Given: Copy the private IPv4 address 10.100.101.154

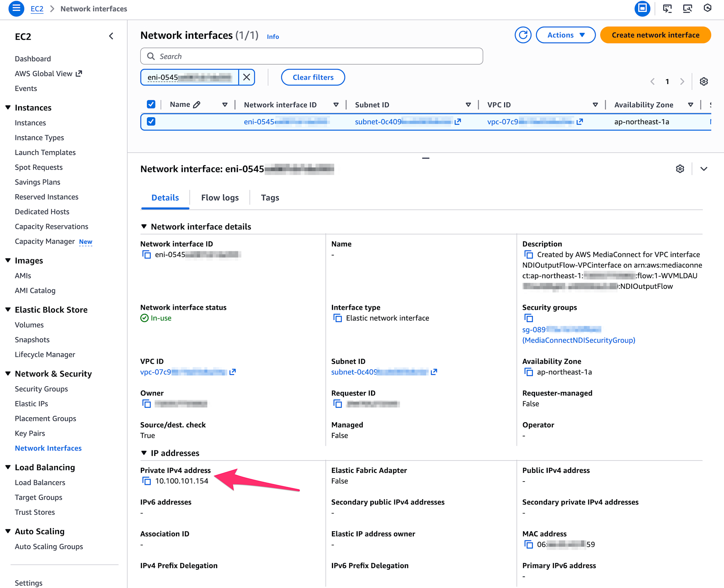Looking at the screenshot, I should (147, 481).
